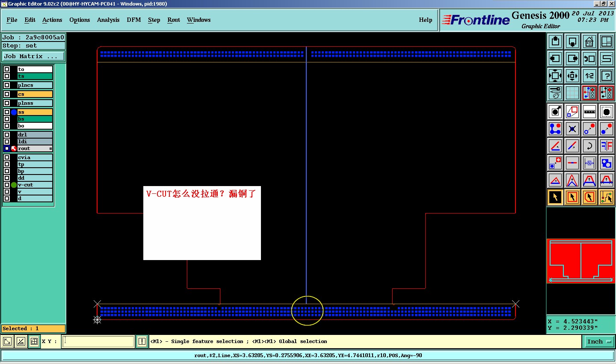Open the Actions menu

click(x=52, y=20)
